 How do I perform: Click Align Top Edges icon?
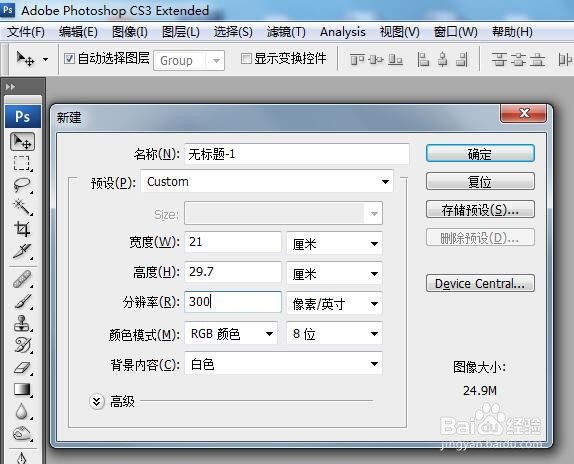click(357, 59)
